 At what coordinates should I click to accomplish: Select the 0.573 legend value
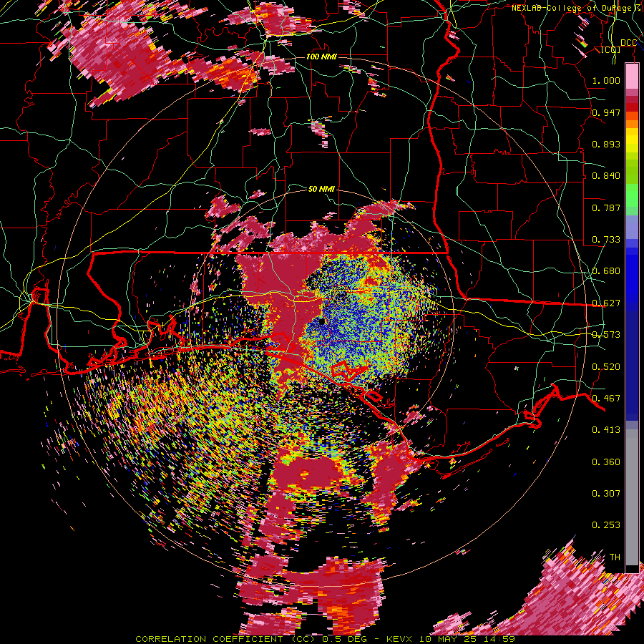point(606,334)
